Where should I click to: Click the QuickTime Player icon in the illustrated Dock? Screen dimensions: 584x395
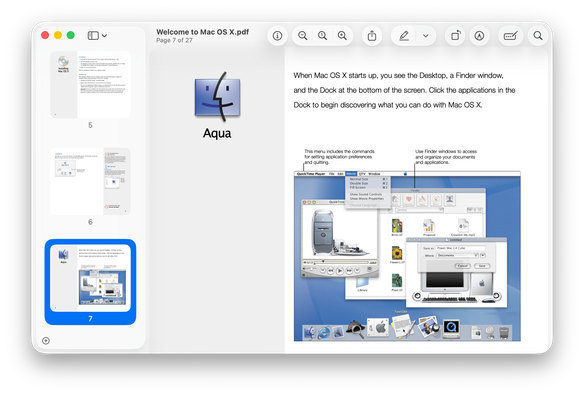coord(451,328)
